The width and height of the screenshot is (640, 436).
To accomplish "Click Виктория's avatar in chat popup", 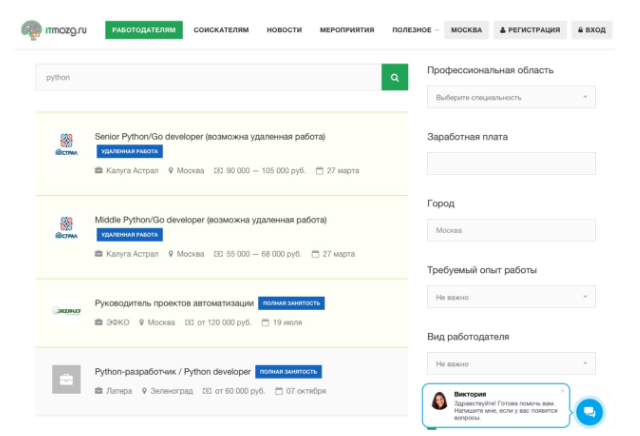I will click(440, 401).
